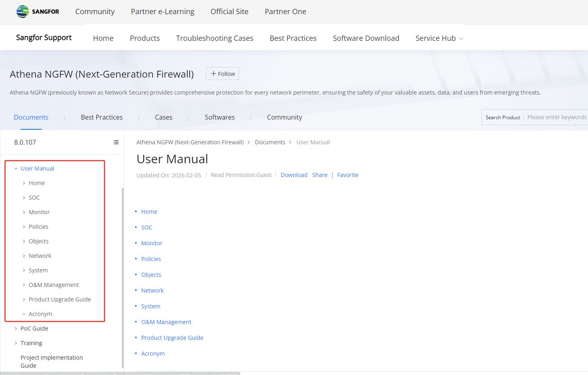Open System link in content list
This screenshot has width=588, height=375.
[x=150, y=306]
